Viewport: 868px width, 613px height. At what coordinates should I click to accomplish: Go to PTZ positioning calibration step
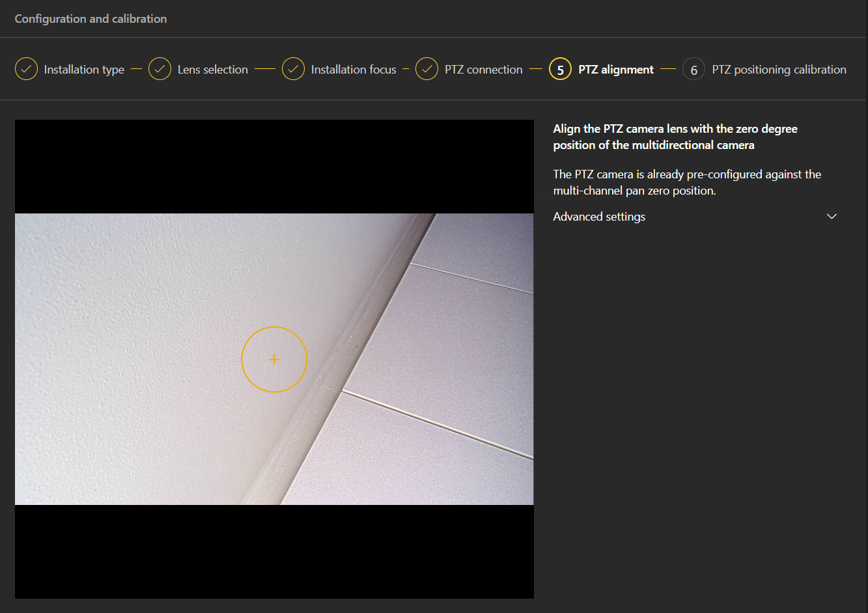(779, 69)
